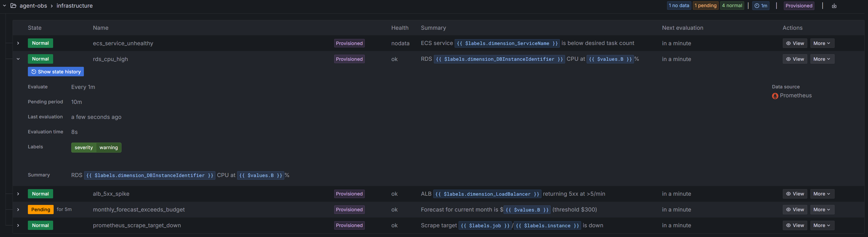Click Provisioned badge on rds_cpu_high row

tap(349, 59)
